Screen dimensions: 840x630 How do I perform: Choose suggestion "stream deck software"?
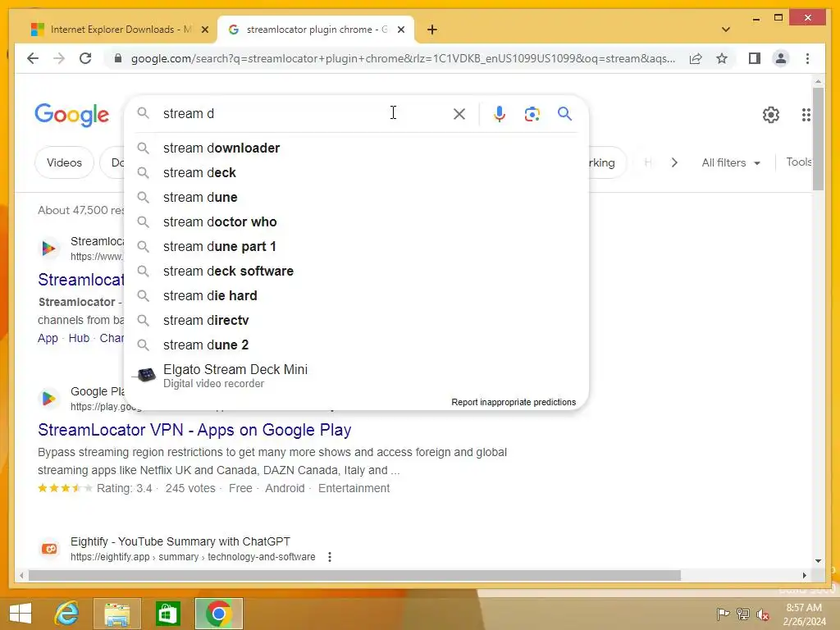coord(356,271)
